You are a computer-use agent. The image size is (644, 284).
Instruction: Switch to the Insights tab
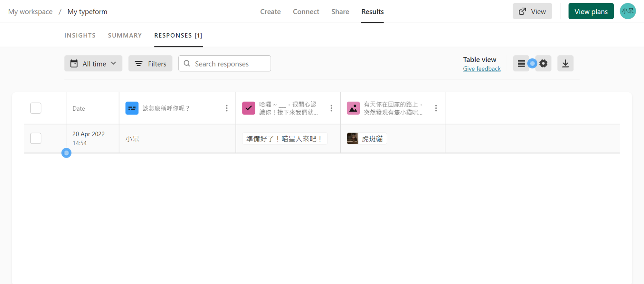(80, 35)
